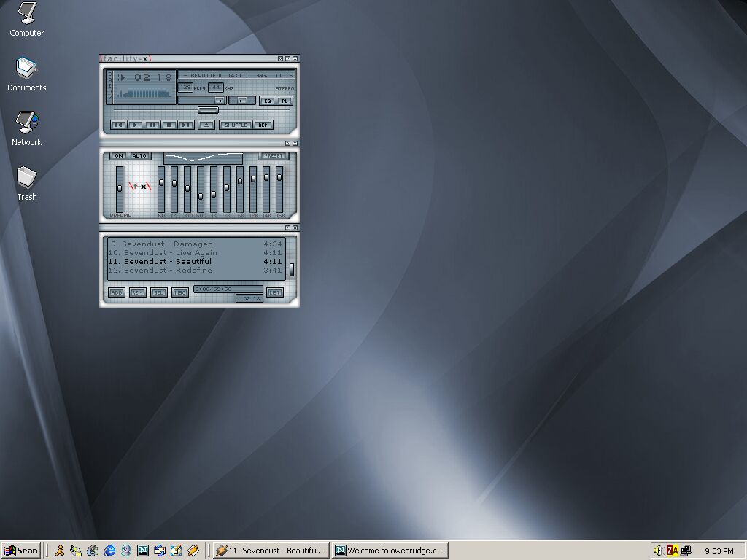Open the playlist MSC menu
747x560 pixels.
[180, 292]
